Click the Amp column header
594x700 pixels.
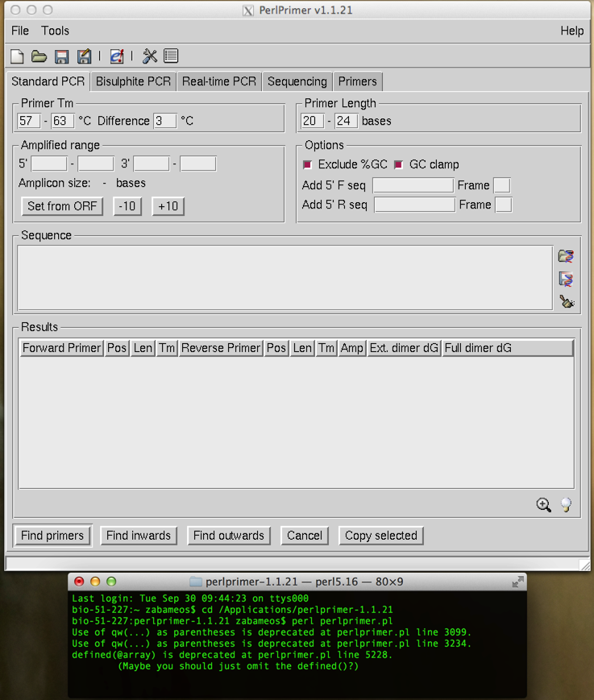point(352,348)
